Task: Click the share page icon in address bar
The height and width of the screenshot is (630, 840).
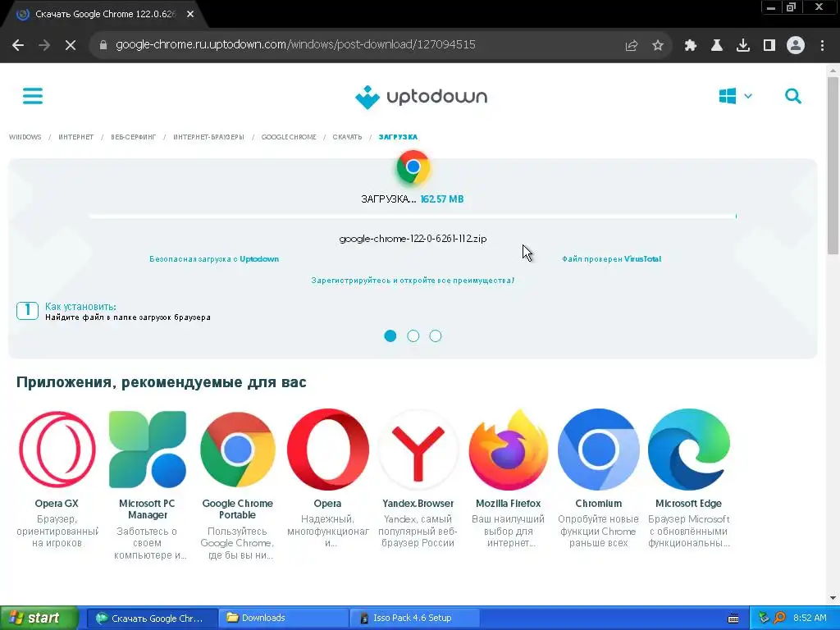Action: click(632, 46)
